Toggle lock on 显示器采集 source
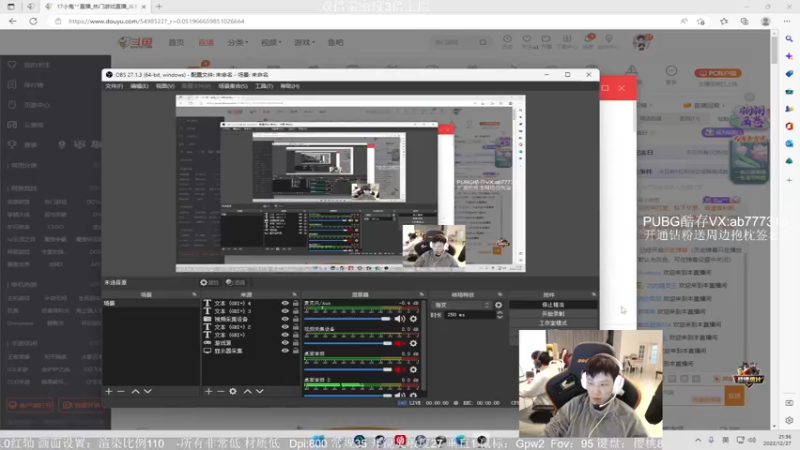Image resolution: width=800 pixels, height=450 pixels. click(295, 351)
